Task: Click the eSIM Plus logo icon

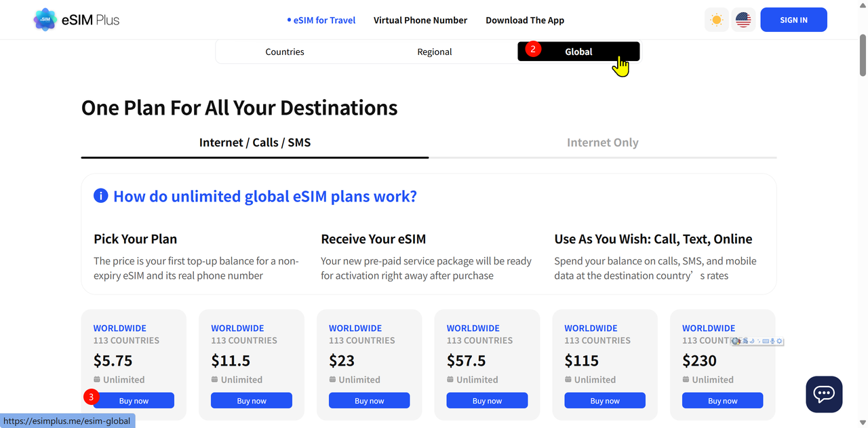Action: point(45,20)
